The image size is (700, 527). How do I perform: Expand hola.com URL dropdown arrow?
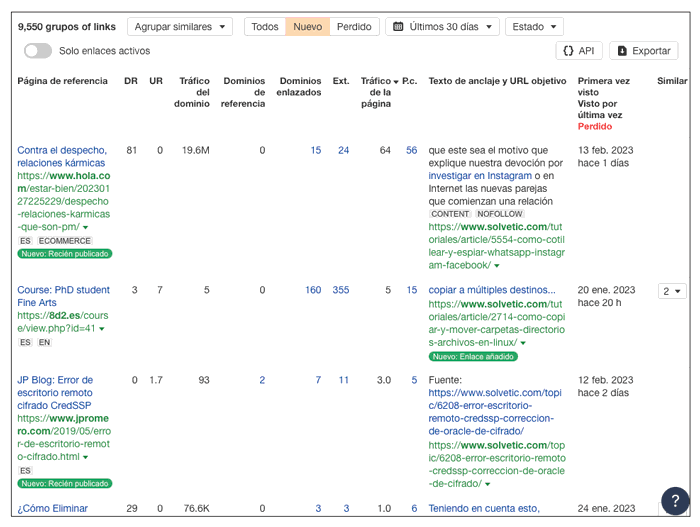point(86,228)
